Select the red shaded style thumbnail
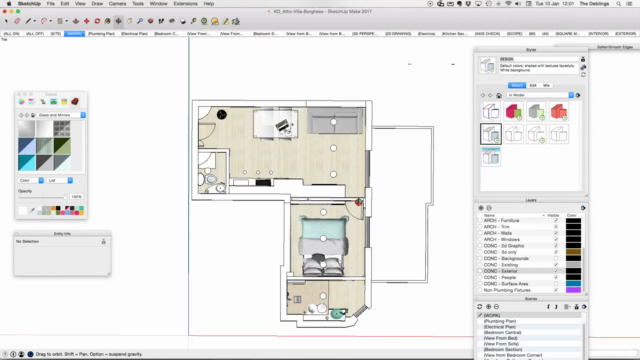Screen dimensions: 640x360 pos(559,111)
